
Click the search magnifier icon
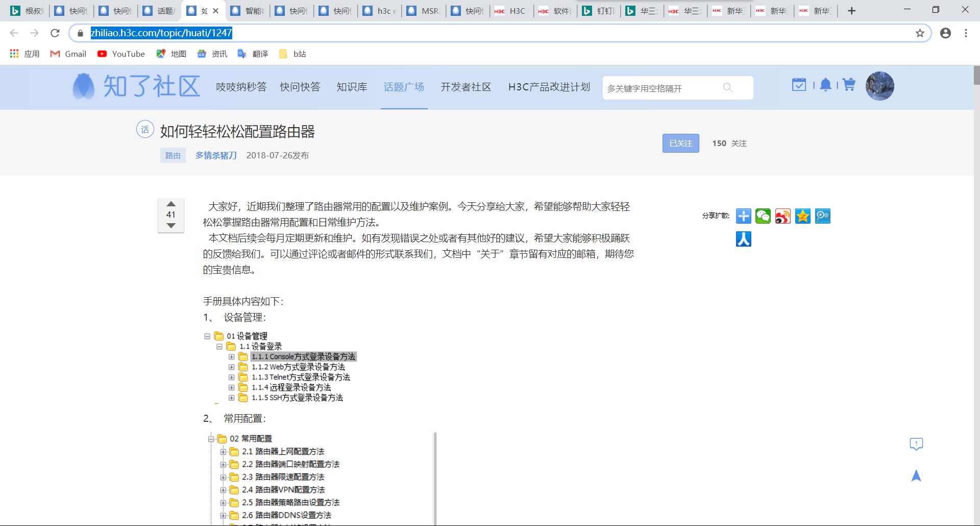pos(728,88)
